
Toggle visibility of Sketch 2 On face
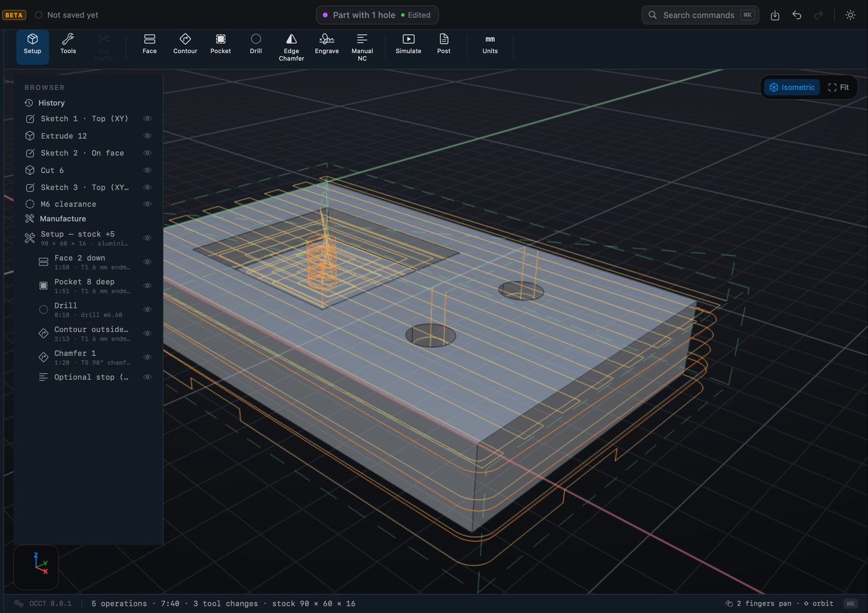(147, 153)
